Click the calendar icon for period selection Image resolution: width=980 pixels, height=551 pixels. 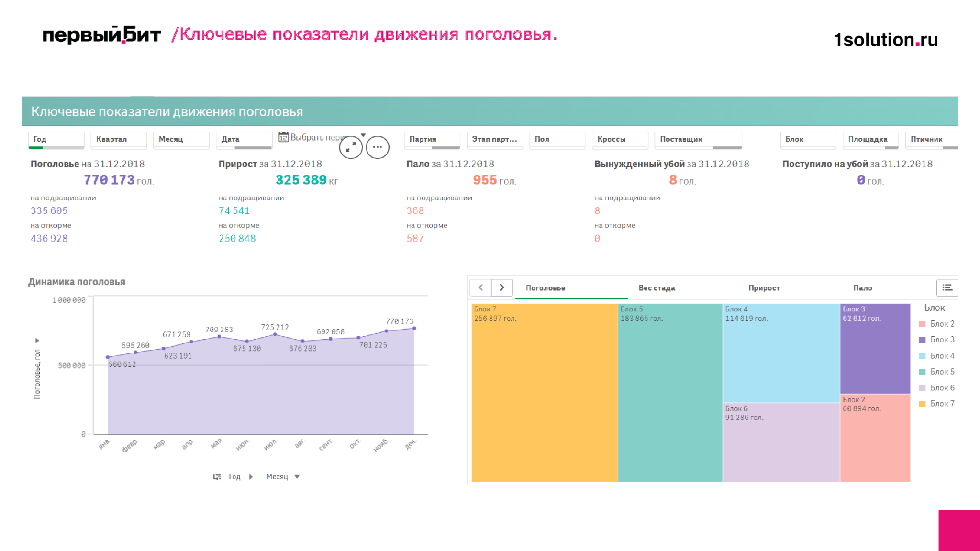[283, 137]
